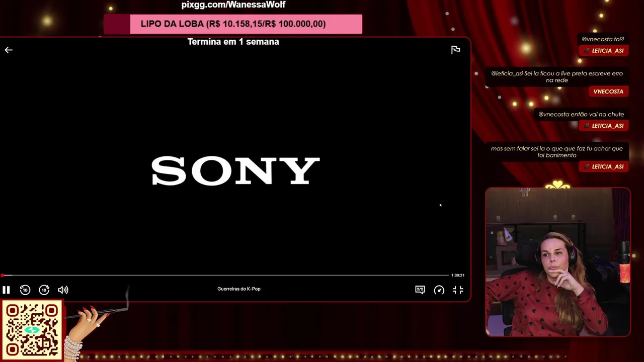Image resolution: width=644 pixels, height=362 pixels.
Task: Click LETICIA_ASI badge under '@vnecosta foi?'
Action: tap(604, 51)
